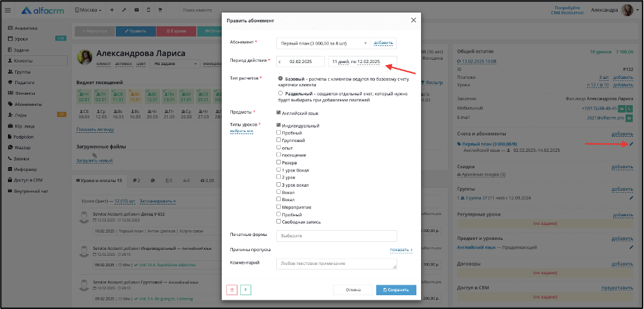The height and width of the screenshot is (309, 644).
Task: Click the envelope mail icon in top bar
Action: 136,10
